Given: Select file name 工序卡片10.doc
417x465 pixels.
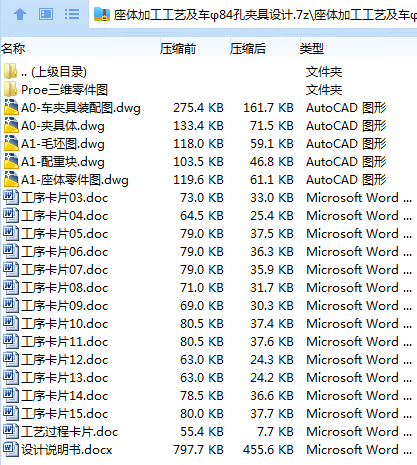Looking at the screenshot, I should point(65,324).
